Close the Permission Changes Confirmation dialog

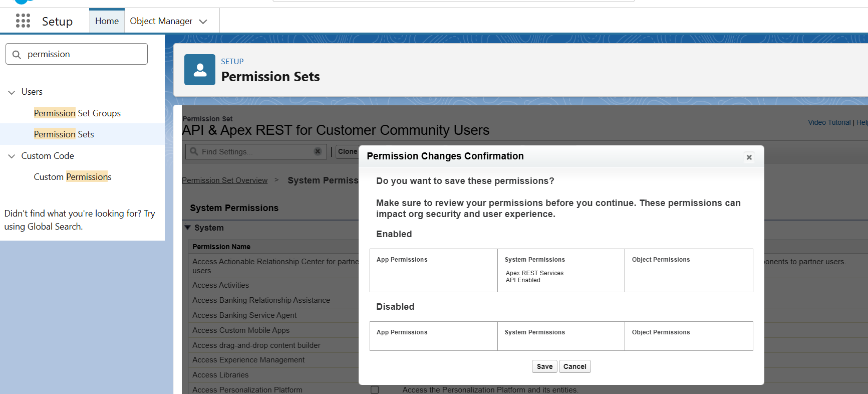click(x=749, y=157)
